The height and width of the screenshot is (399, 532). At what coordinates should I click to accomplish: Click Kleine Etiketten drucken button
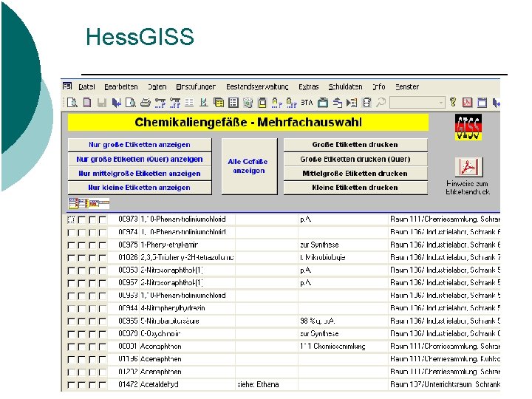[355, 188]
